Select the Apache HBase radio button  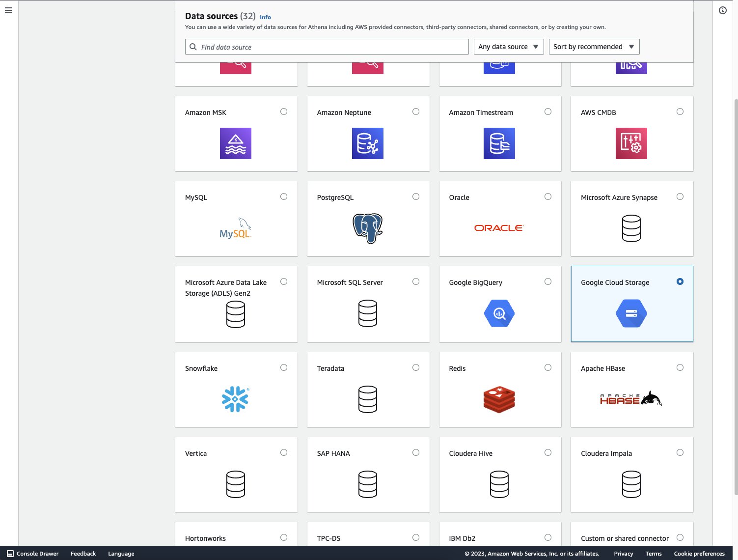tap(680, 367)
